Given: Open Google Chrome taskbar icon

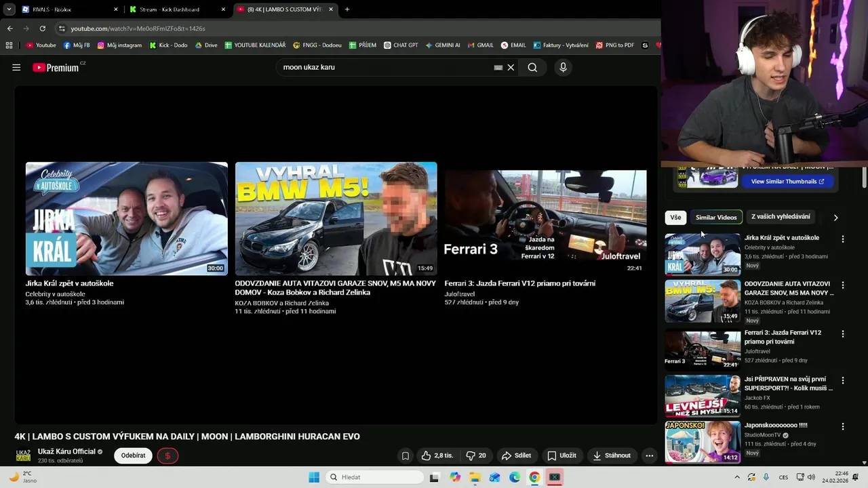Looking at the screenshot, I should pyautogui.click(x=534, y=477).
